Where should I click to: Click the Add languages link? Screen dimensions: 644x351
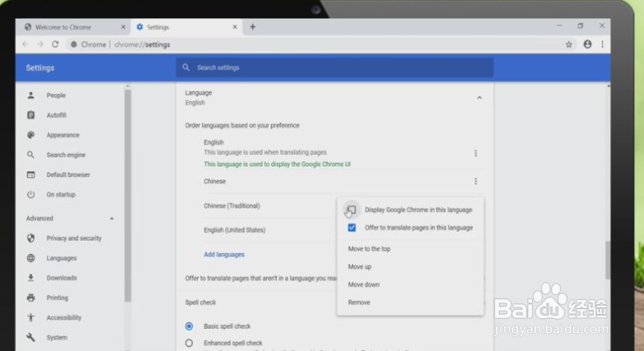224,255
